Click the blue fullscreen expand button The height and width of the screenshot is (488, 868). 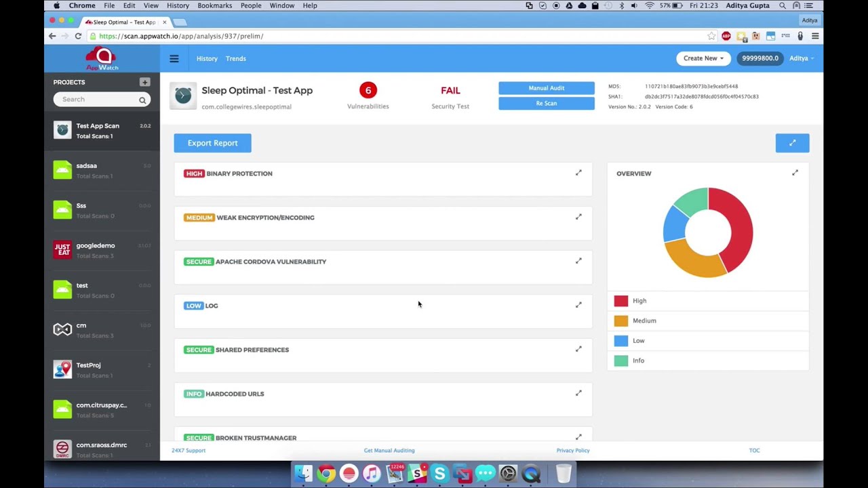(792, 143)
